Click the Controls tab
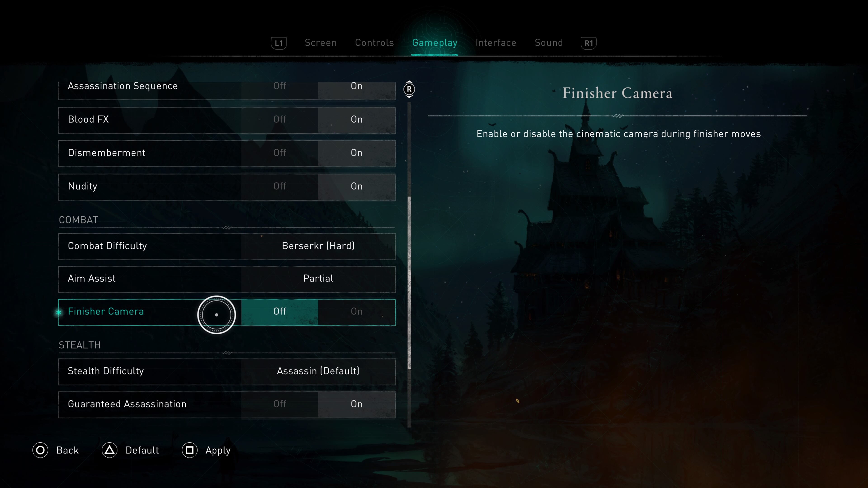The width and height of the screenshot is (868, 488). [374, 42]
